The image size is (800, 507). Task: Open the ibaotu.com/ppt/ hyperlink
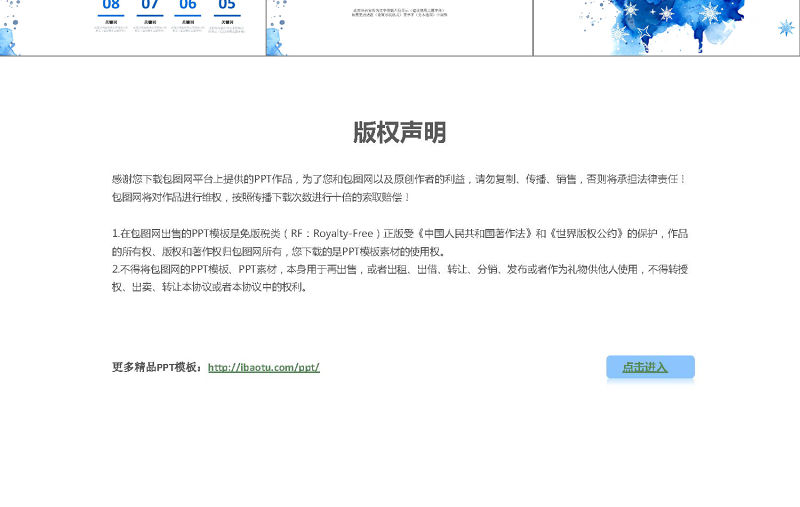click(264, 368)
